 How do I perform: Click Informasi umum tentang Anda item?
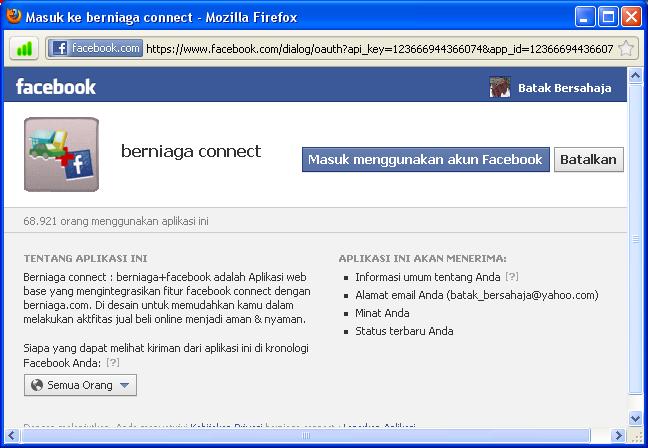click(x=428, y=277)
